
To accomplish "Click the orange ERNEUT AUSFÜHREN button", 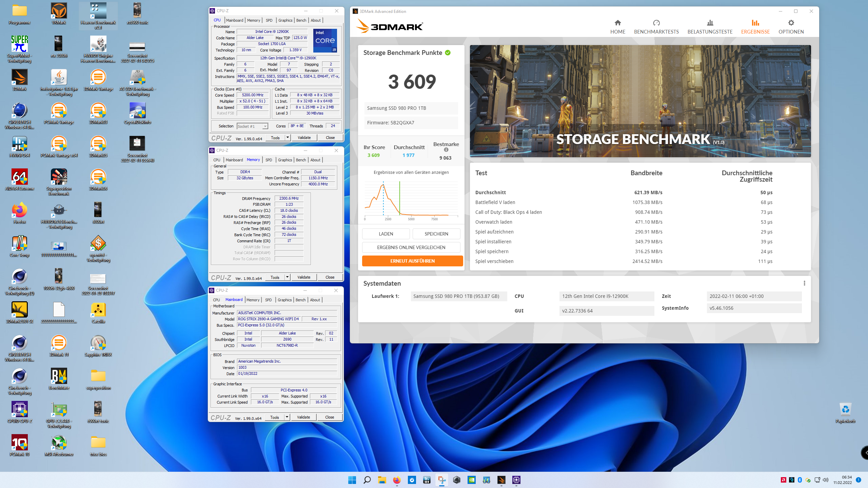I will click(412, 261).
